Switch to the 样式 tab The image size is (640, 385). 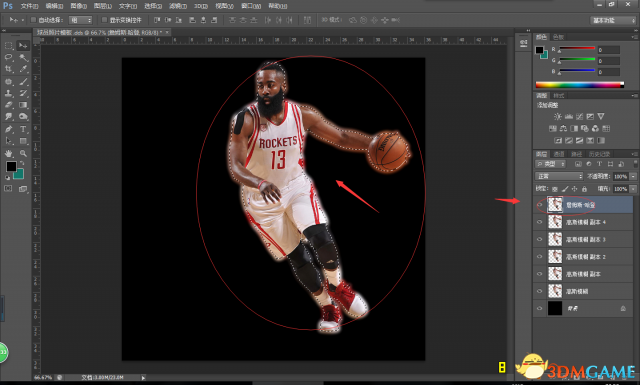(559, 96)
